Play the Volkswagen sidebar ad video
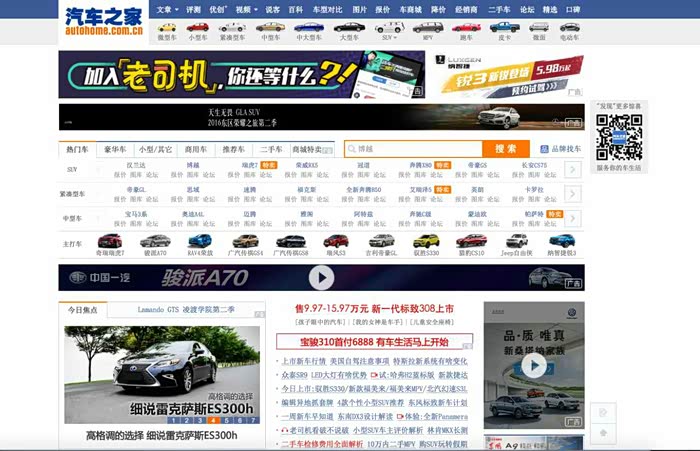Image resolution: width=700 pixels, height=451 pixels. (x=533, y=364)
